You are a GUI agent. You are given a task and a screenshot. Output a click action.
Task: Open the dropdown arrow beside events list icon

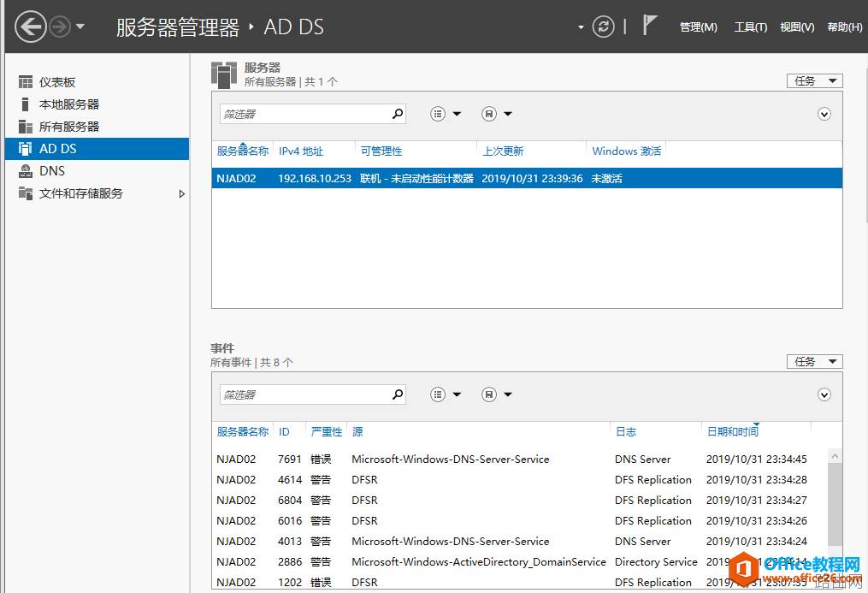click(457, 394)
